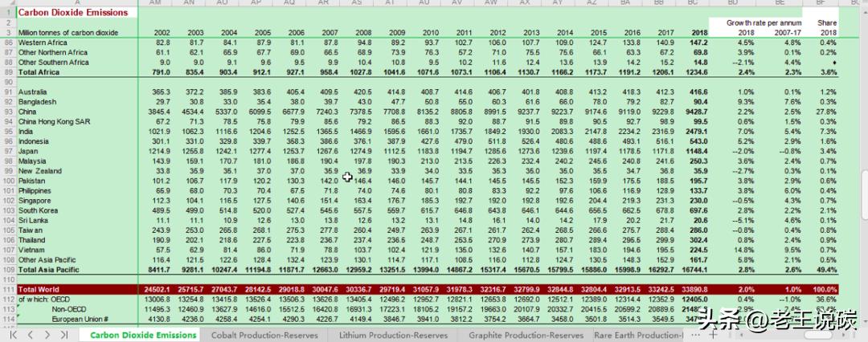
Task: Go to next sheet using the arrow
Action: 47,335
